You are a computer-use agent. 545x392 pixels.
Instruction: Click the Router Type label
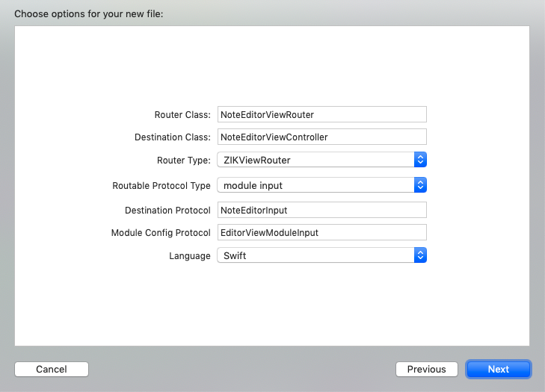[183, 161]
